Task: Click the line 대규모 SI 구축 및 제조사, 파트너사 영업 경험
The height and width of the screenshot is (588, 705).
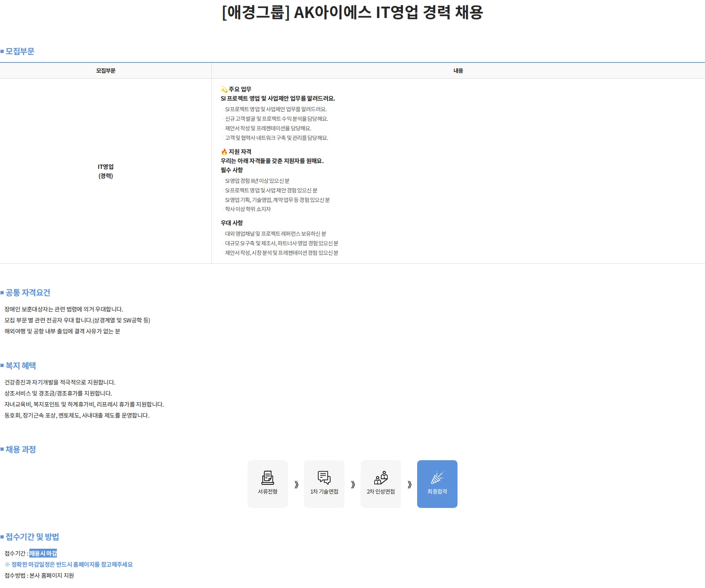Action: pos(282,243)
